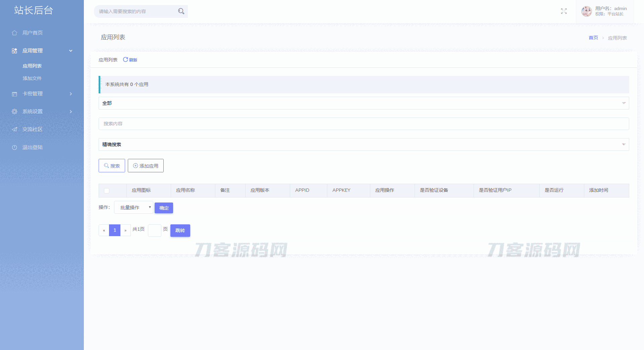Select page 1 in pagination
Image resolution: width=644 pixels, height=350 pixels.
click(115, 230)
